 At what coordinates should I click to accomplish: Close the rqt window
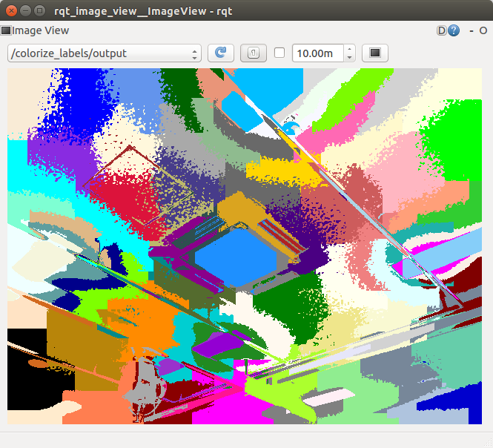(x=11, y=11)
